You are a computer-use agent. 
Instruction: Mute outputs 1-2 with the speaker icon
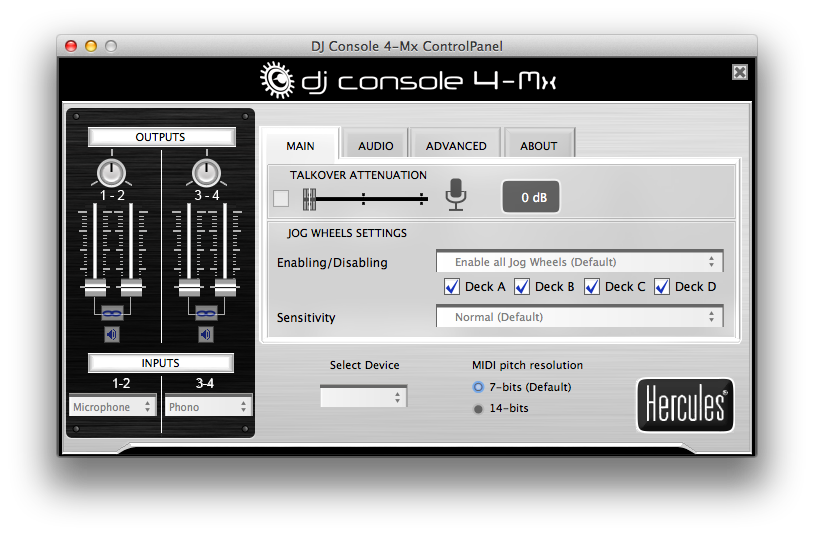pos(112,334)
